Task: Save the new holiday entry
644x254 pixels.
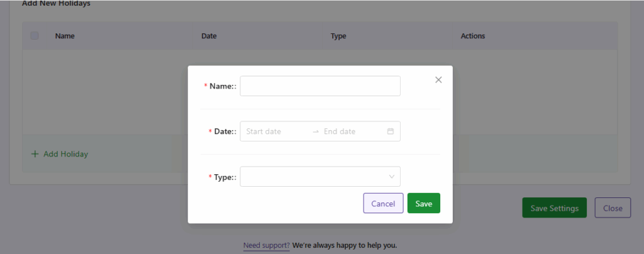Action: click(x=423, y=203)
